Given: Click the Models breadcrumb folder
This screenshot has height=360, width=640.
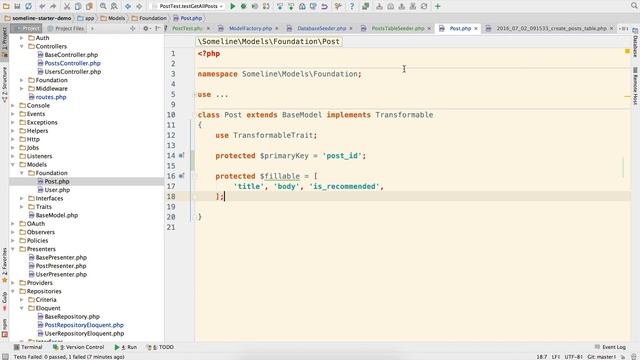Looking at the screenshot, I should click(113, 18).
